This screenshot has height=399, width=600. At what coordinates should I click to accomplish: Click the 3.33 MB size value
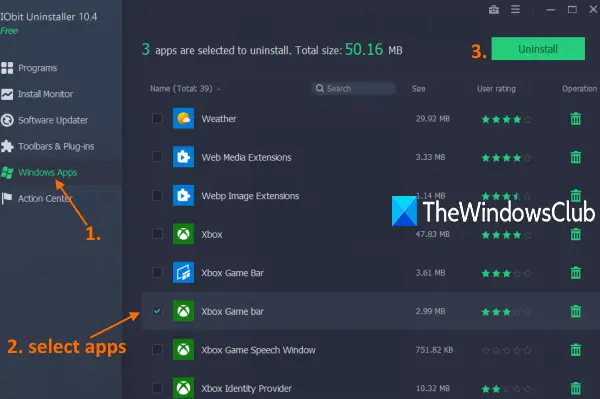[x=430, y=157]
